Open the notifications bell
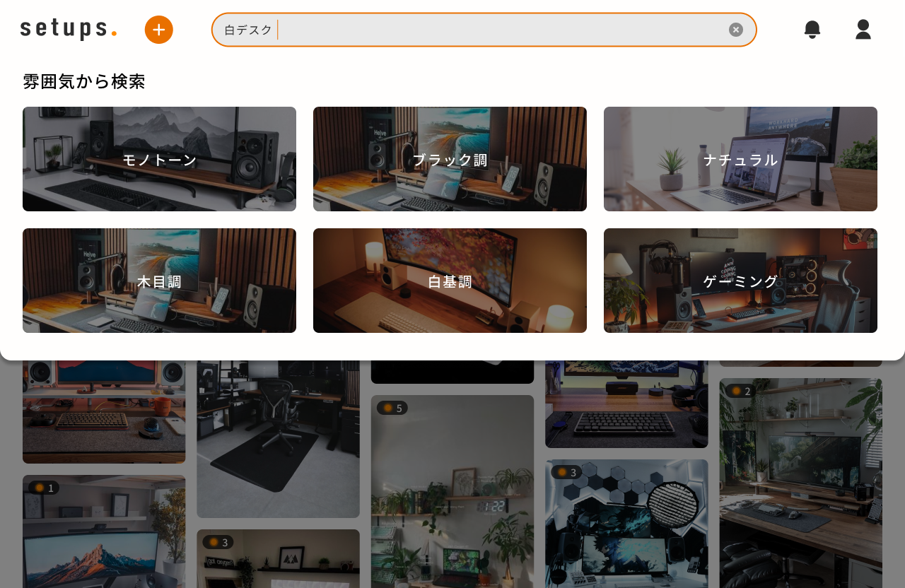This screenshot has height=588, width=905. click(x=812, y=30)
